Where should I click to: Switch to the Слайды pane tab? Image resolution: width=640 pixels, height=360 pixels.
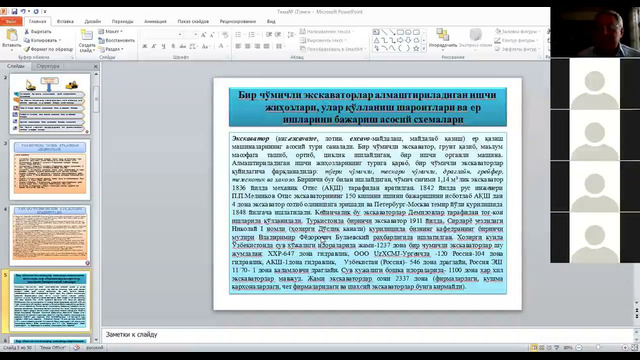point(16,66)
